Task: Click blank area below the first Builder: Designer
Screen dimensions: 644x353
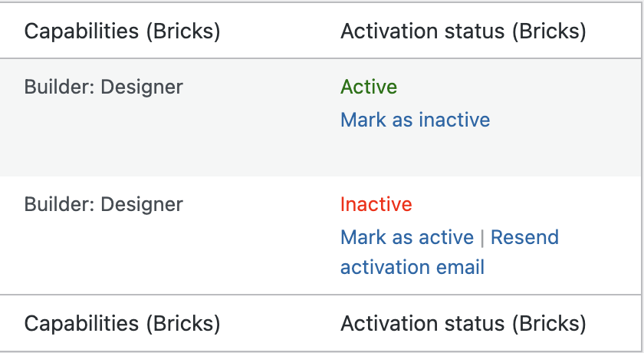Action: (x=103, y=134)
